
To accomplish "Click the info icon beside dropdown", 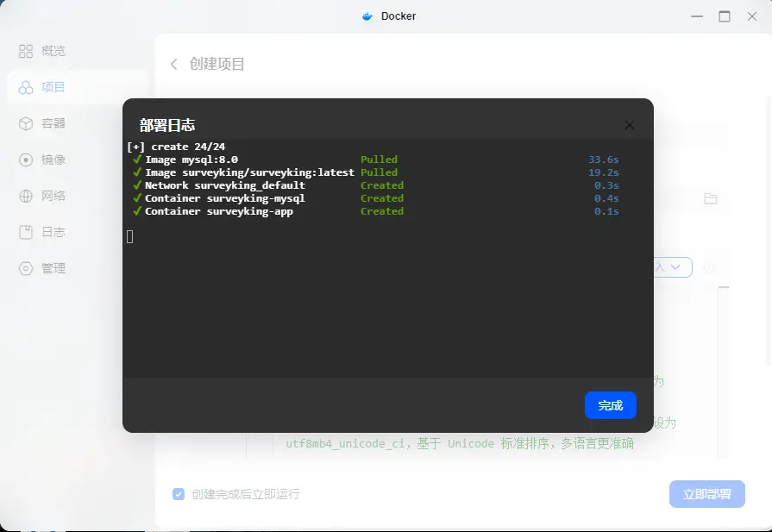I will 709,266.
